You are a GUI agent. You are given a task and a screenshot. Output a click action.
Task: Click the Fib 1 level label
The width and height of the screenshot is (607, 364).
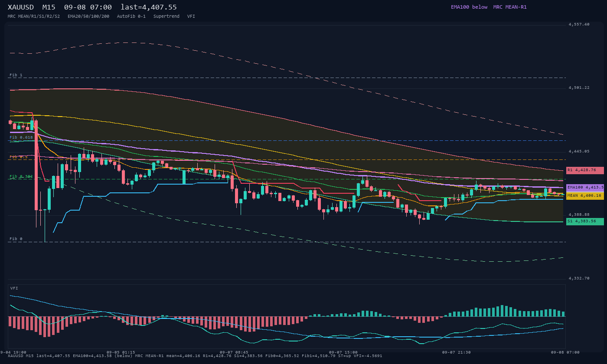coord(16,75)
